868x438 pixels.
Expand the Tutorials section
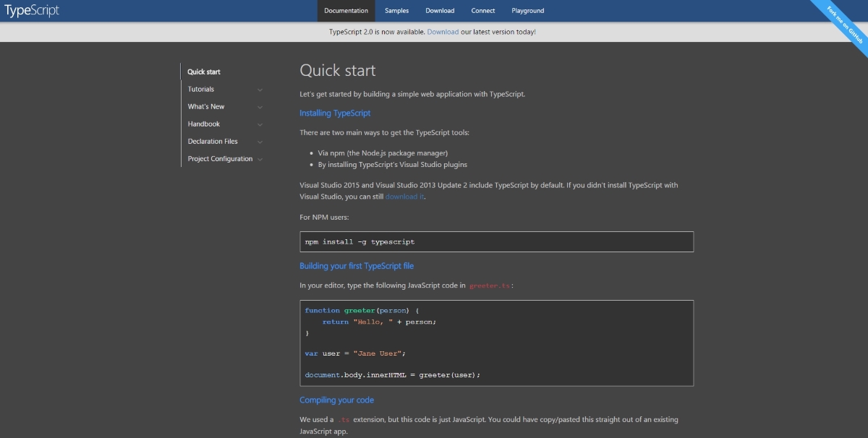[200, 88]
